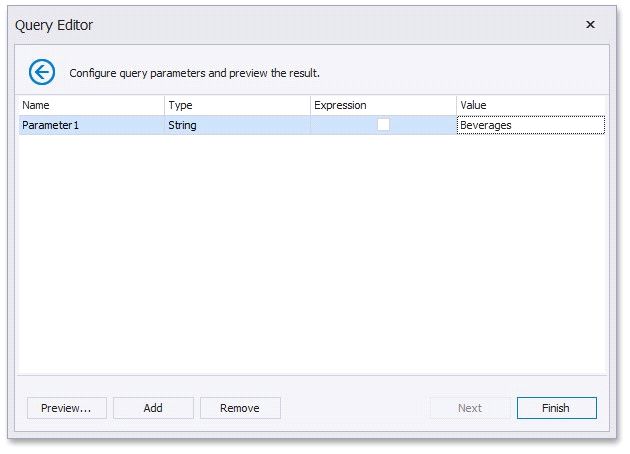Sort by the Type column header
This screenshot has width=630, height=454.
237,105
